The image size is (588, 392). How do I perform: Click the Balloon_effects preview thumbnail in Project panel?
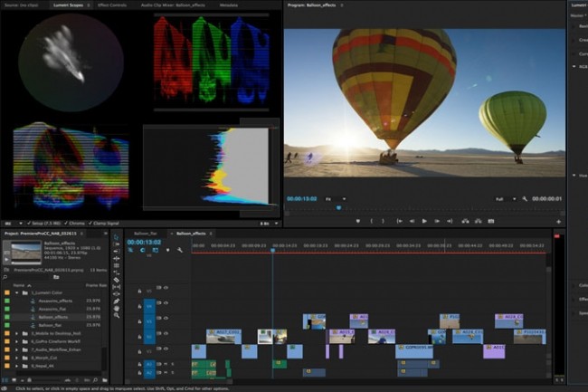click(x=26, y=252)
